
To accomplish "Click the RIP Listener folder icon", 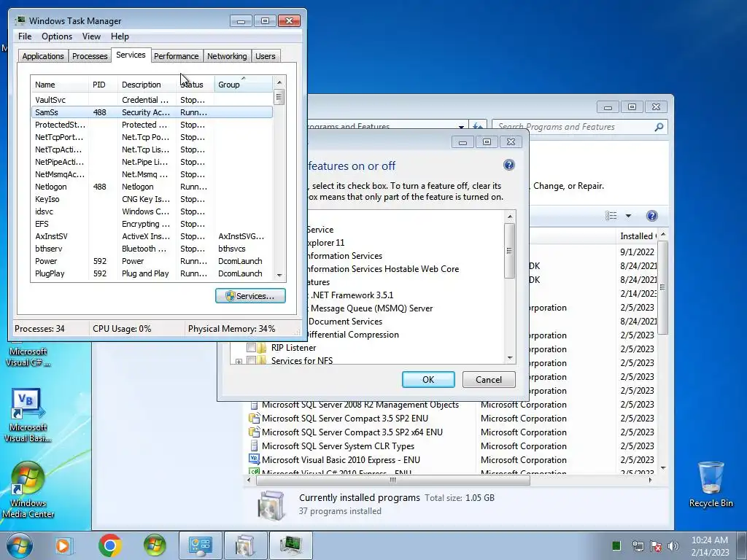I will pyautogui.click(x=262, y=348).
